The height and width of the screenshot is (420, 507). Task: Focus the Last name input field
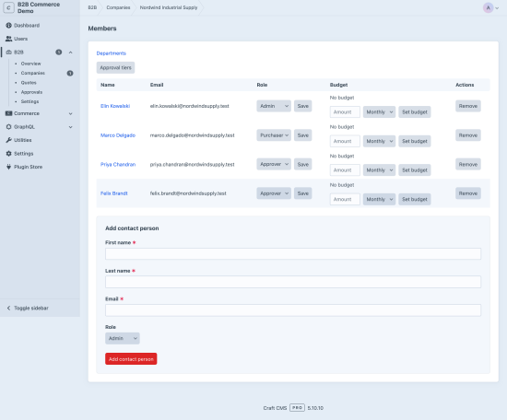tap(293, 282)
